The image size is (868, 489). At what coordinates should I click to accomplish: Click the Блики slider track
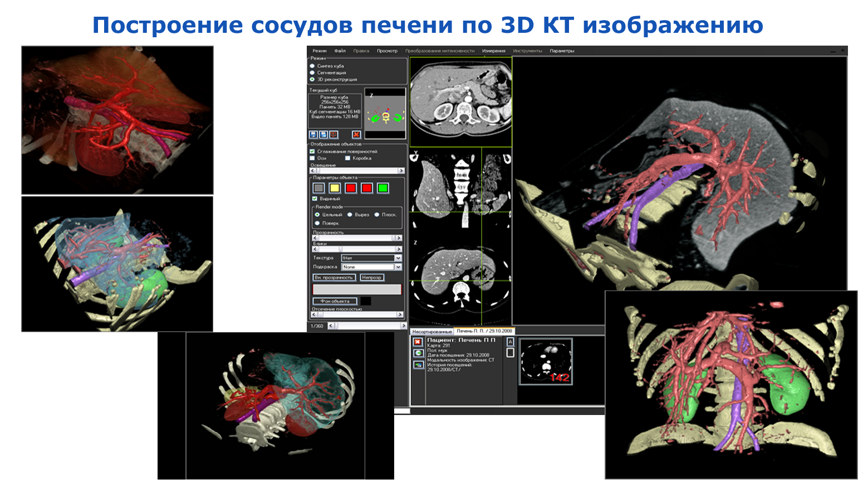[357, 249]
